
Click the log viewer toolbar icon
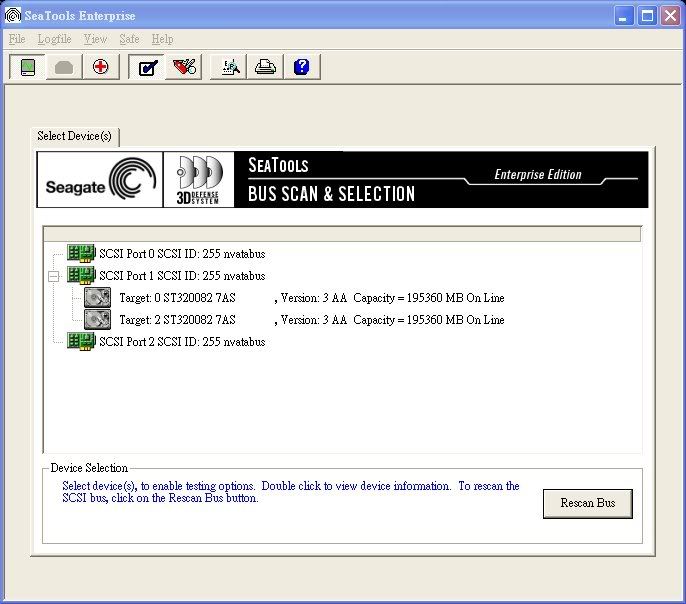[x=229, y=67]
